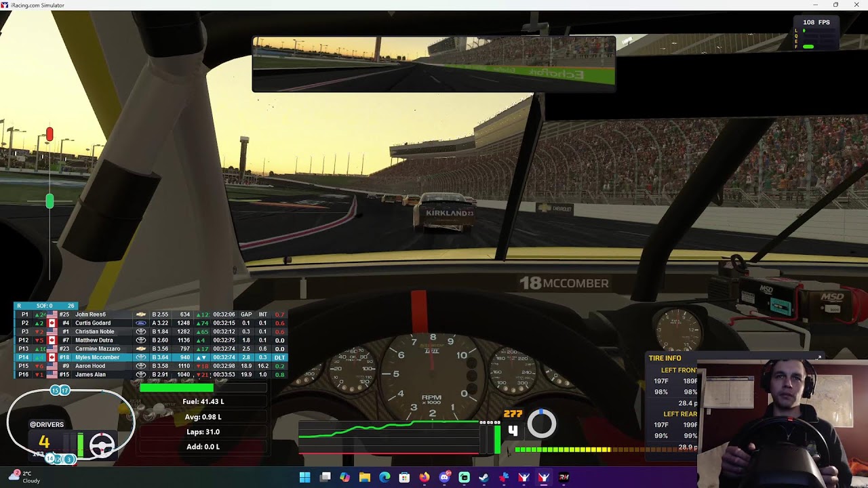Click the 108 FPS counter

coord(816,22)
